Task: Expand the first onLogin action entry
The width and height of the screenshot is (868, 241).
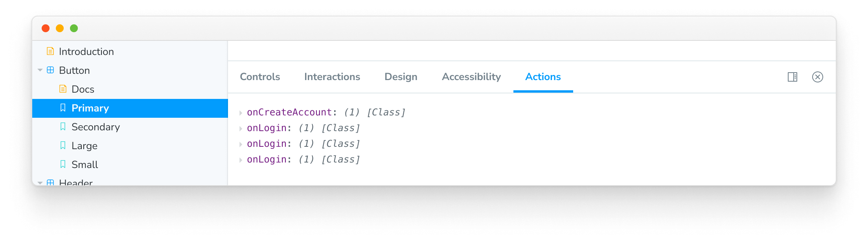Action: click(241, 128)
